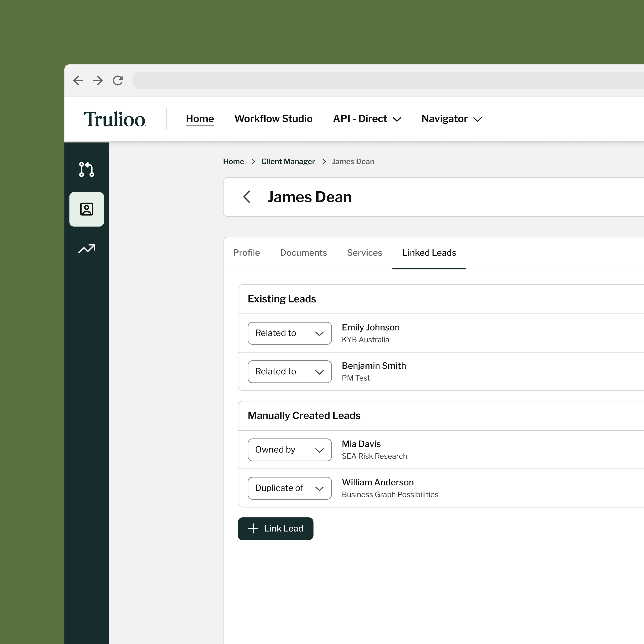Switch to the Services tab
The image size is (644, 644).
[364, 253]
